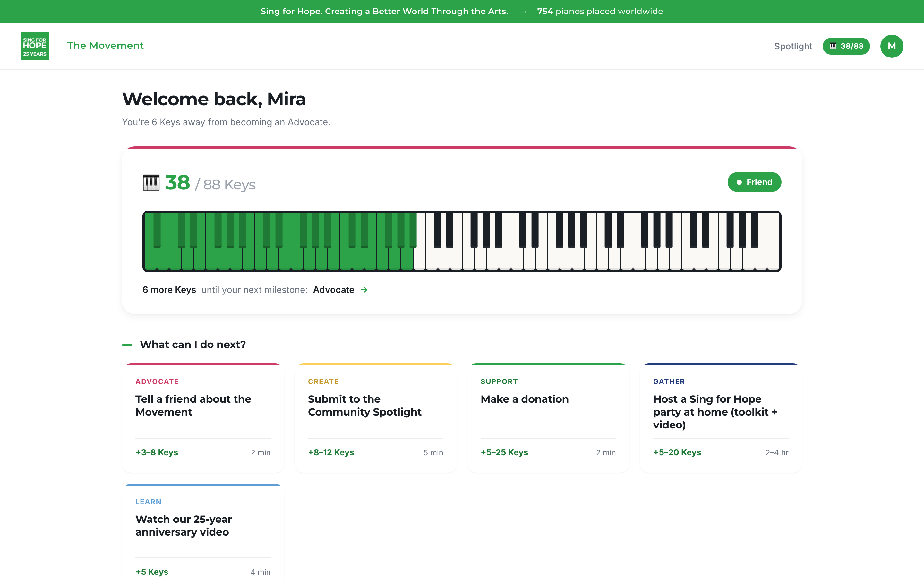Image resolution: width=924 pixels, height=578 pixels.
Task: Click the banner arrow icon
Action: tap(523, 12)
